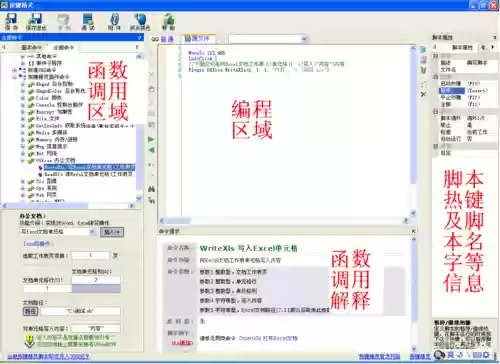
Task: Open the Debug (调试) toolbar icon
Action: 88,21
